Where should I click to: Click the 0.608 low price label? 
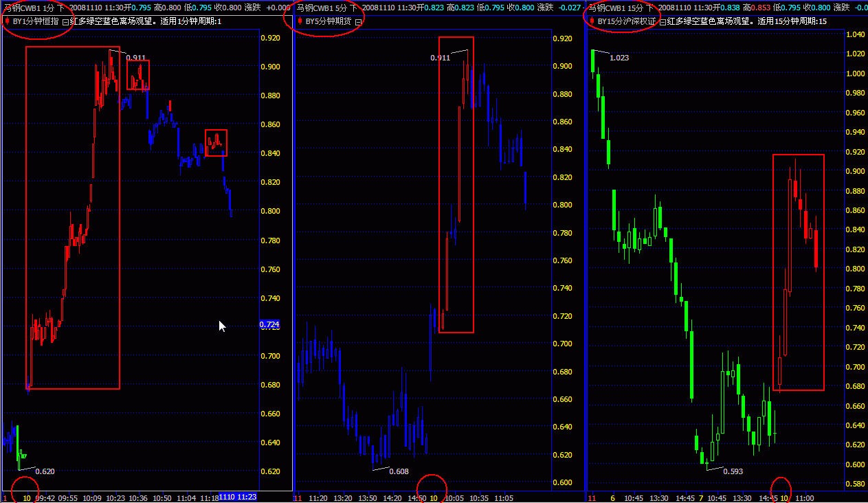coord(399,471)
